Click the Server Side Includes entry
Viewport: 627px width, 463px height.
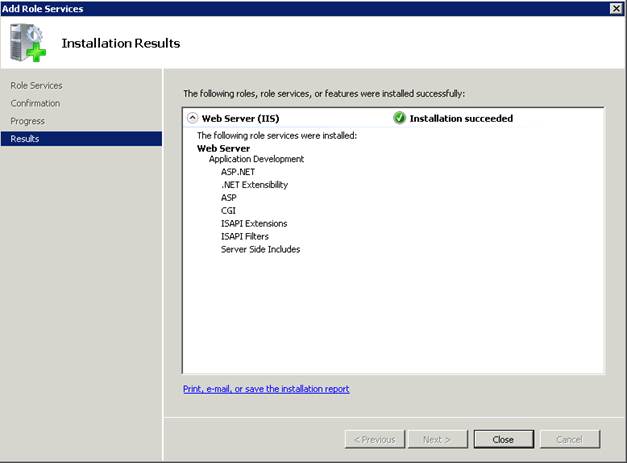click(x=260, y=249)
